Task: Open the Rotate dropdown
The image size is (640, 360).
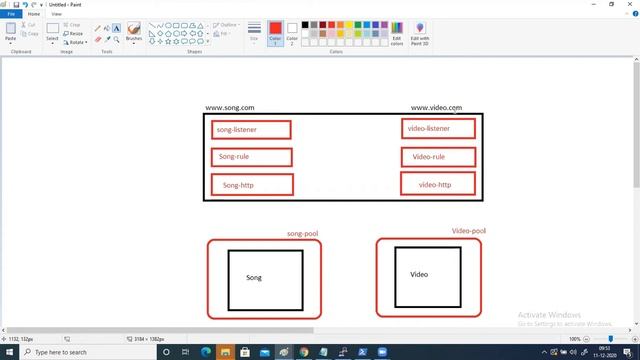Action: point(76,42)
